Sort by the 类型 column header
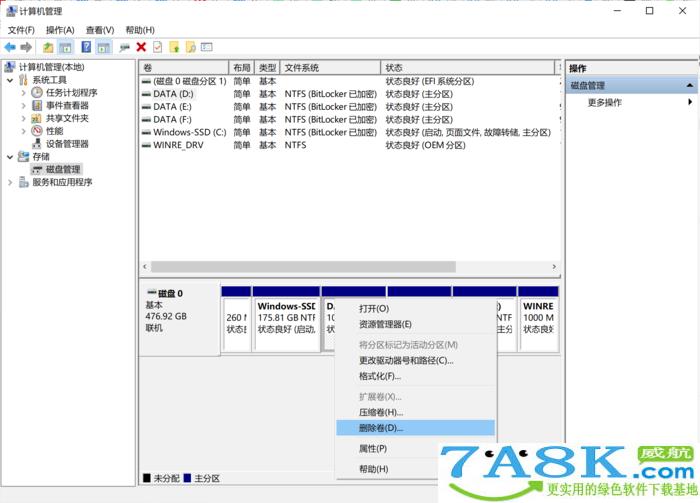The height and width of the screenshot is (503, 700). point(267,67)
